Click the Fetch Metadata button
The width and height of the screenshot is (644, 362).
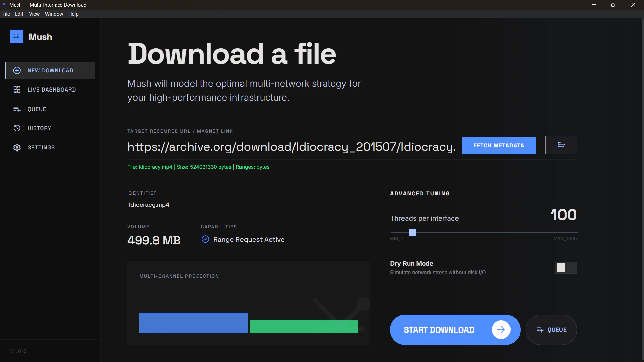pyautogui.click(x=498, y=145)
